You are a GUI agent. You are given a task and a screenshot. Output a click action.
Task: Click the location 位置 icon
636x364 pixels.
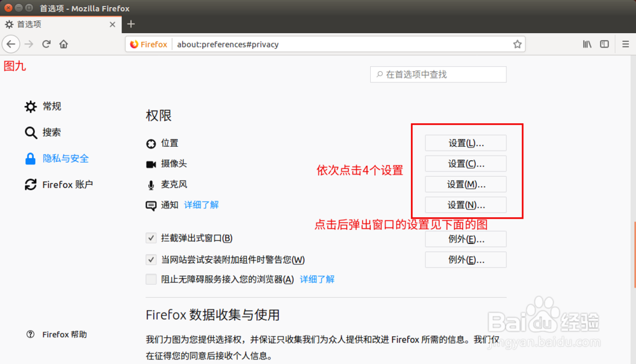151,144
